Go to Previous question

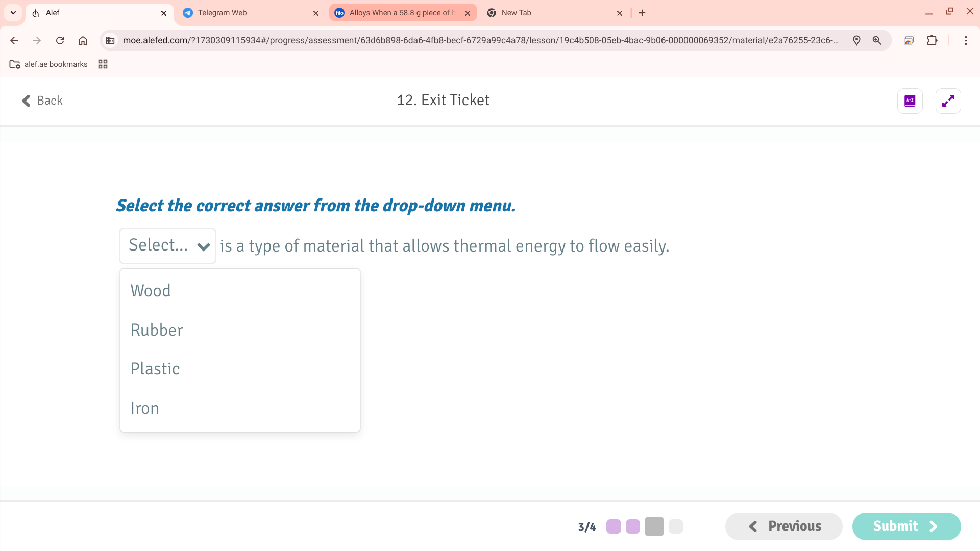(x=783, y=526)
